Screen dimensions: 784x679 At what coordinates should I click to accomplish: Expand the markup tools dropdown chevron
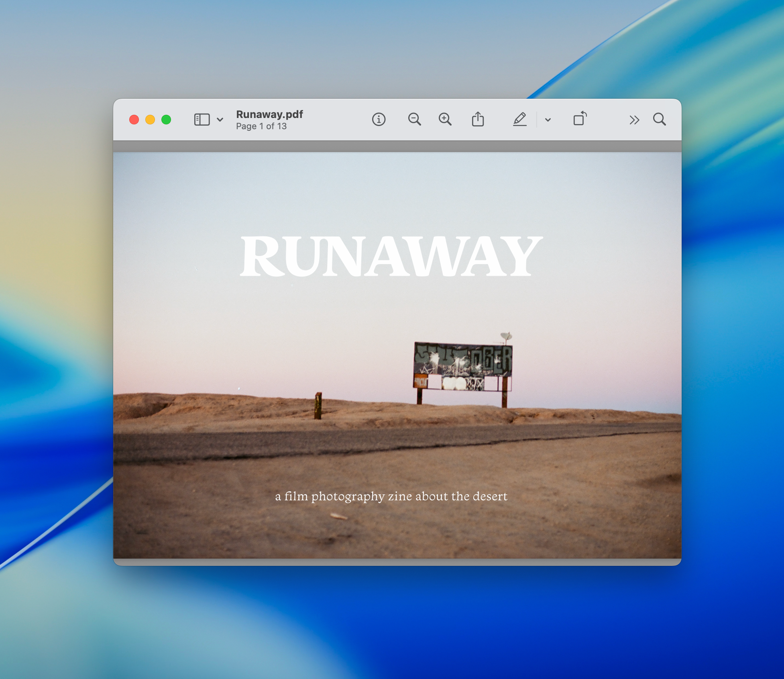(x=547, y=120)
